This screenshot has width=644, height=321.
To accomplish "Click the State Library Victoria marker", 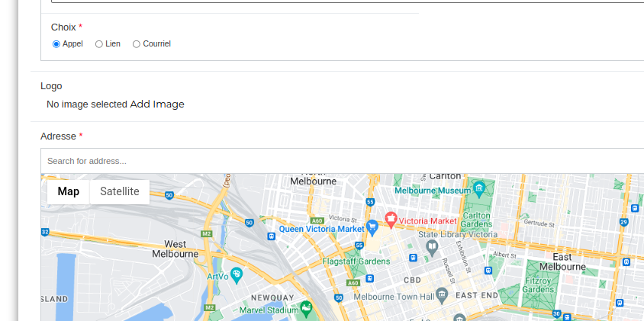I will [x=432, y=248].
